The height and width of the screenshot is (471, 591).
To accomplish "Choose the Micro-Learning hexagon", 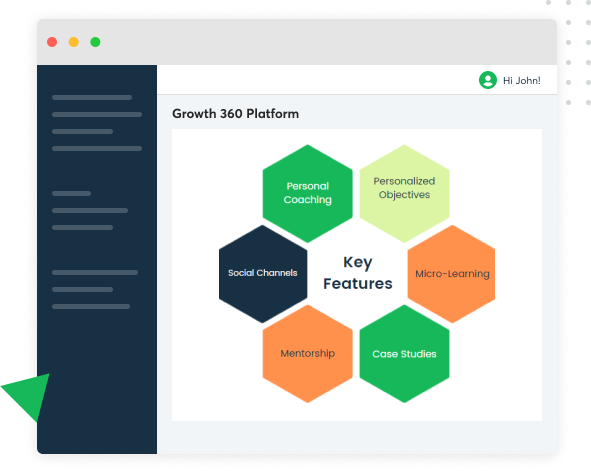I will (x=452, y=274).
